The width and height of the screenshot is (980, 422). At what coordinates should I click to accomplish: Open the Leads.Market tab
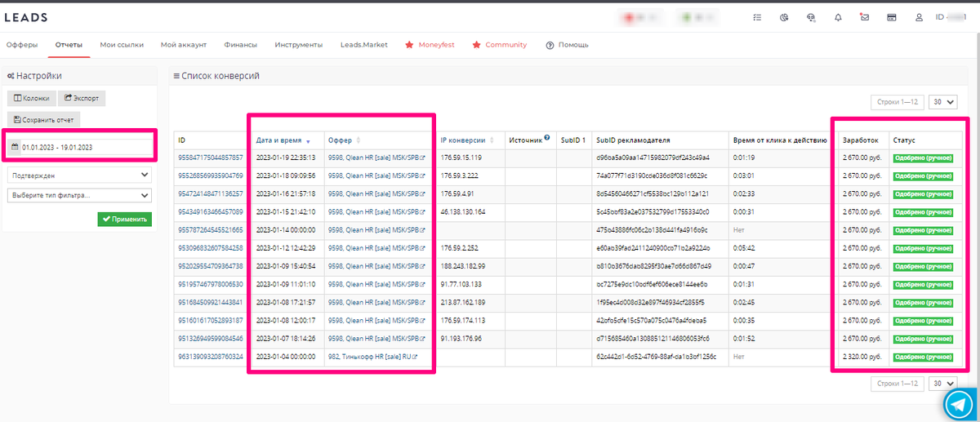(x=364, y=45)
